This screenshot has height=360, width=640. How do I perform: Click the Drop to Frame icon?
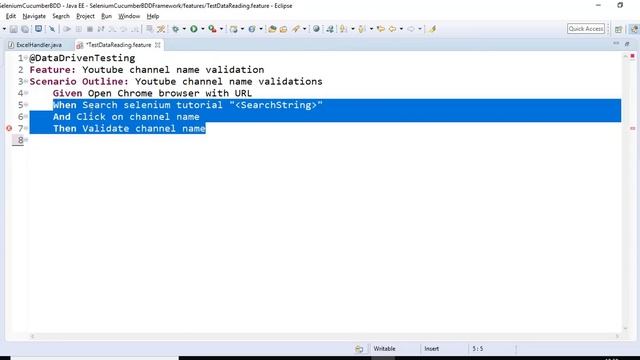[150, 29]
